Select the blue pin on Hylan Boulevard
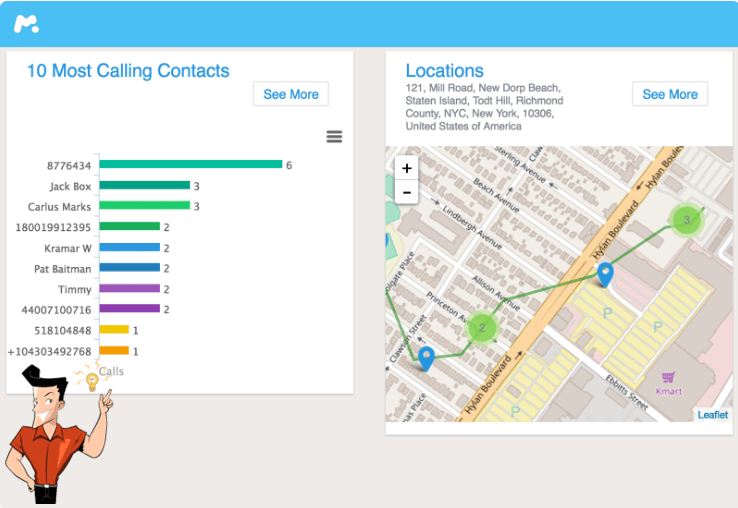This screenshot has height=508, width=738. pyautogui.click(x=604, y=274)
